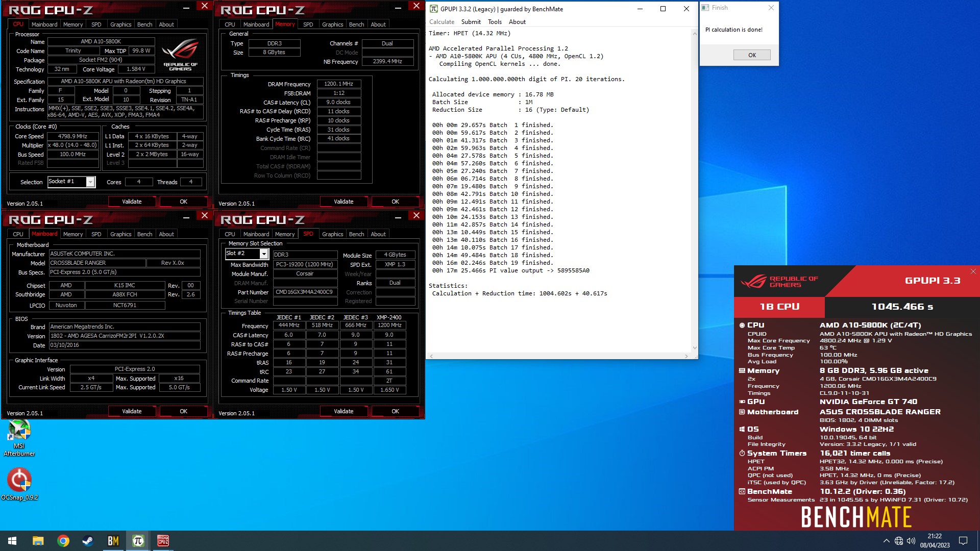
Task: Click Validate in Mainboard CPU-Z window
Action: click(132, 411)
